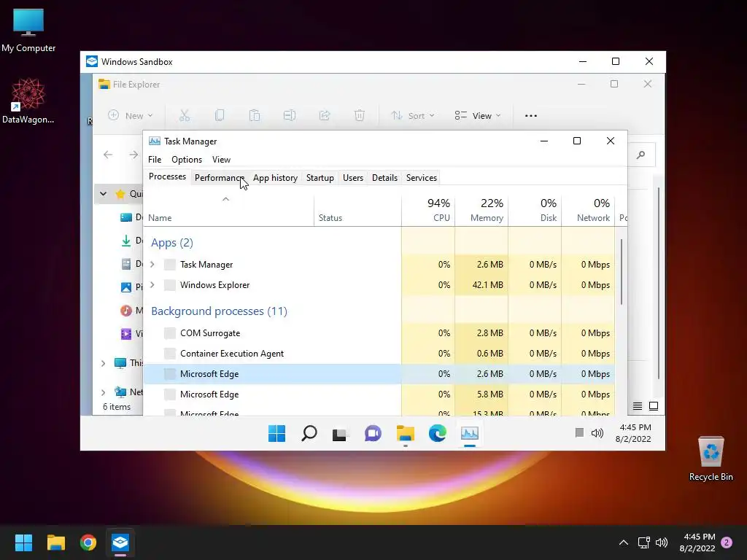Open Chat in the sandbox taskbar
This screenshot has width=747, height=560.
[373, 434]
